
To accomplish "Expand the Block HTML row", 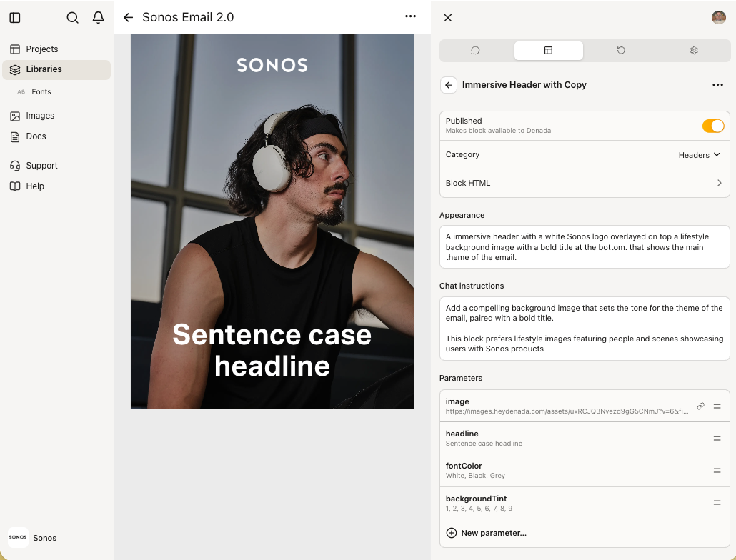I will click(585, 183).
